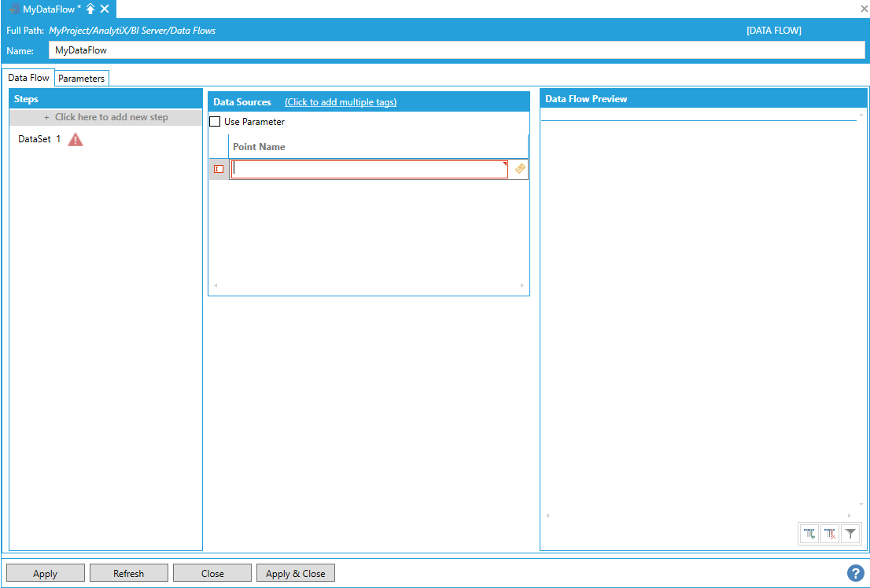Click the up-arrow pin icon on the MyDataFlow tab

click(90, 9)
